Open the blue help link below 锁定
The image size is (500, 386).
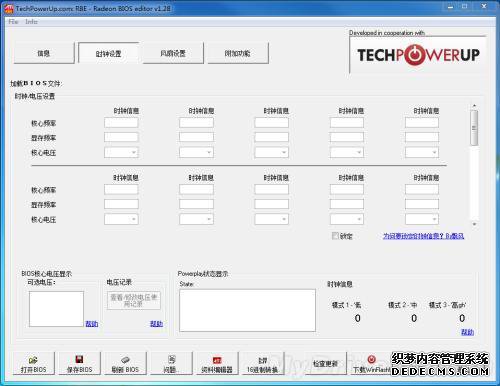pos(423,236)
